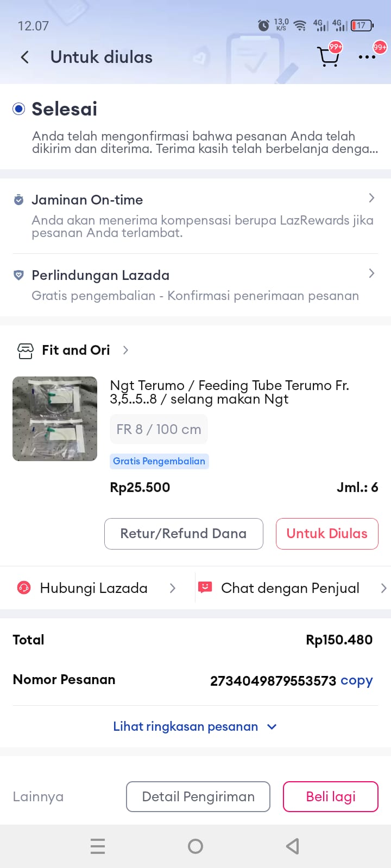This screenshot has height=868, width=391.
Task: Tap the Chat dengan Penjual chat icon
Action: 205,588
